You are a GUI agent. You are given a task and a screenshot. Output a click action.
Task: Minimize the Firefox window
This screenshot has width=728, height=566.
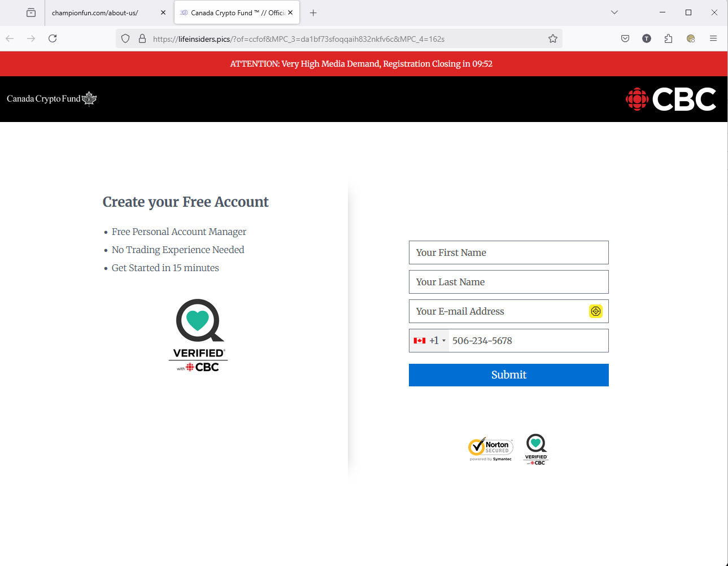click(x=662, y=12)
